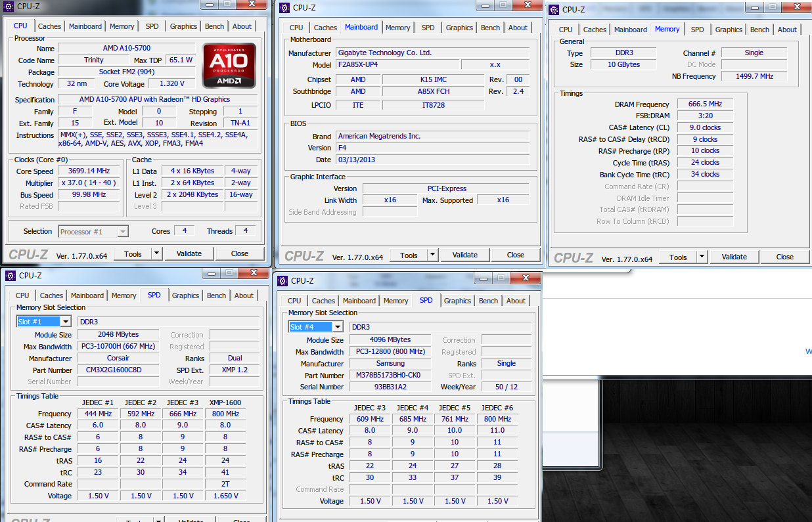Open Bench tab in CPU window
The image size is (812, 522).
coord(214,26)
